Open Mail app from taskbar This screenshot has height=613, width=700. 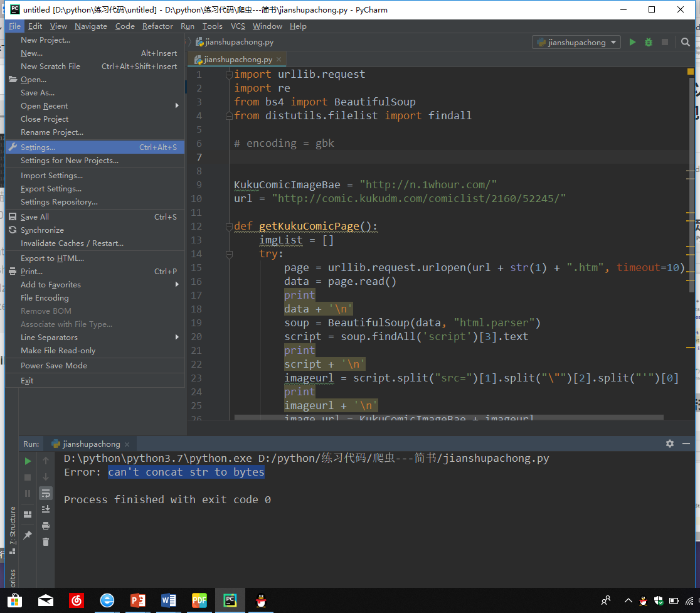(46, 600)
